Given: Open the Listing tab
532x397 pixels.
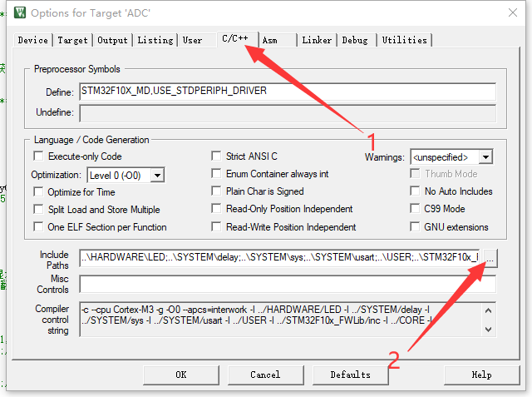Looking at the screenshot, I should tap(155, 40).
